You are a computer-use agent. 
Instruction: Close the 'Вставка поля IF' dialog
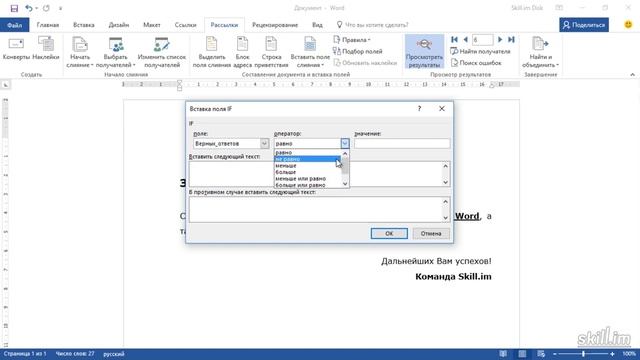point(442,109)
